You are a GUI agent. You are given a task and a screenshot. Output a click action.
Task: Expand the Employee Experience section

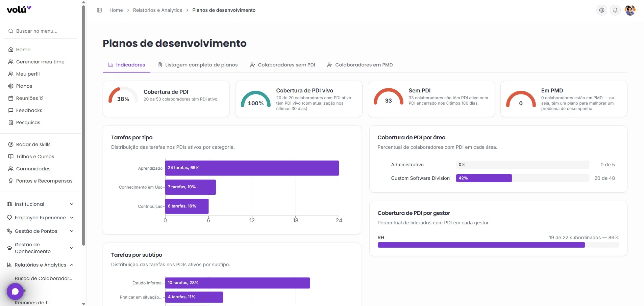40,218
